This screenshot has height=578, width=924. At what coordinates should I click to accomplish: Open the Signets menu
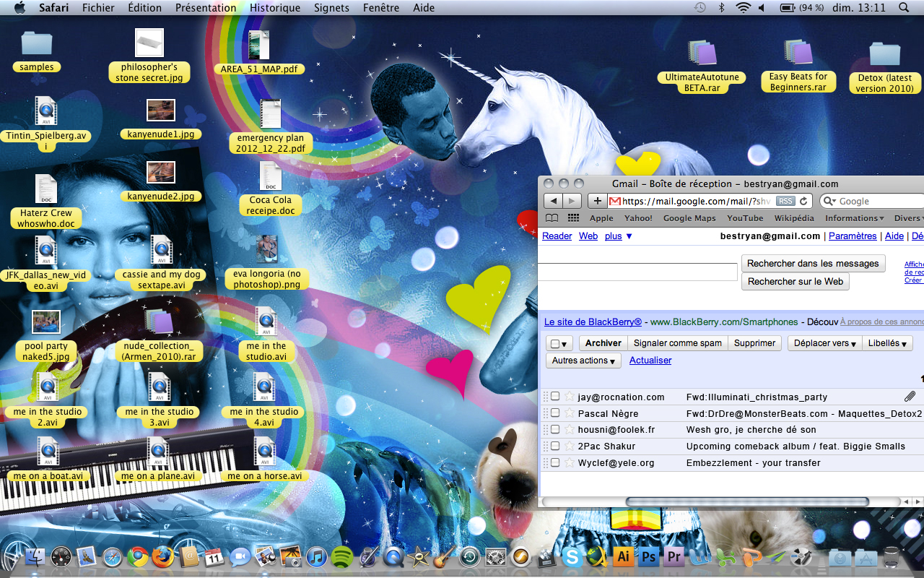coord(331,8)
